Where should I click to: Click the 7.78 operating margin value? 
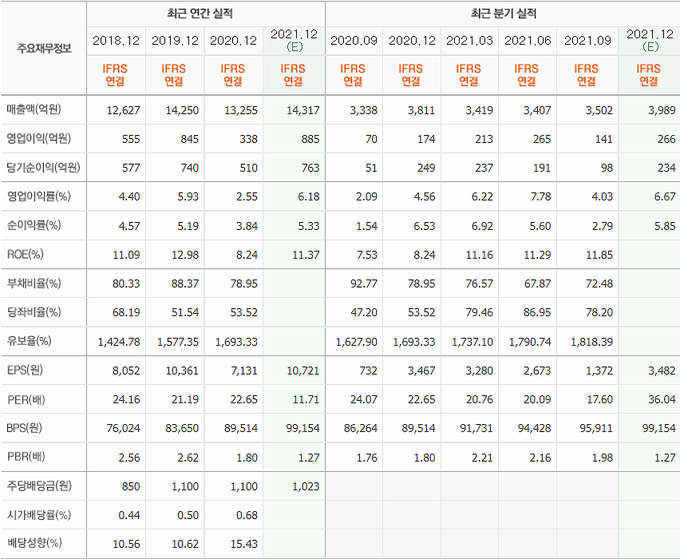(x=540, y=197)
